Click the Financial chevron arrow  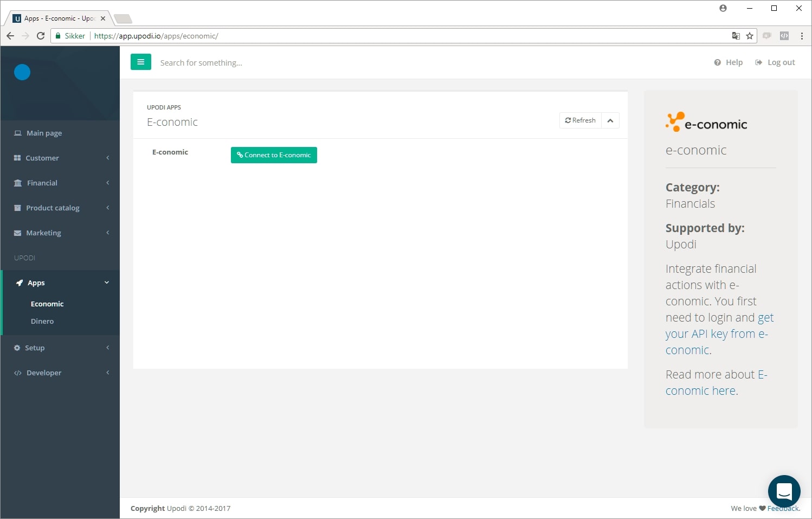coord(107,183)
